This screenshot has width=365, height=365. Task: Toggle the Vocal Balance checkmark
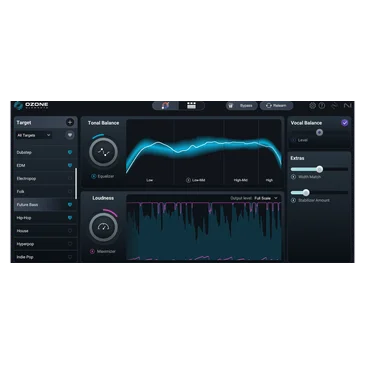point(345,123)
